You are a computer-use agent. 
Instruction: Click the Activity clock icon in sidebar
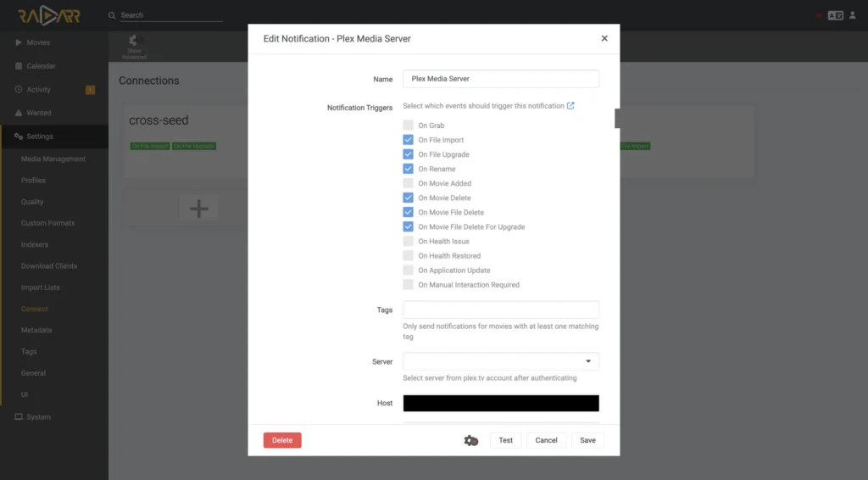pos(19,89)
